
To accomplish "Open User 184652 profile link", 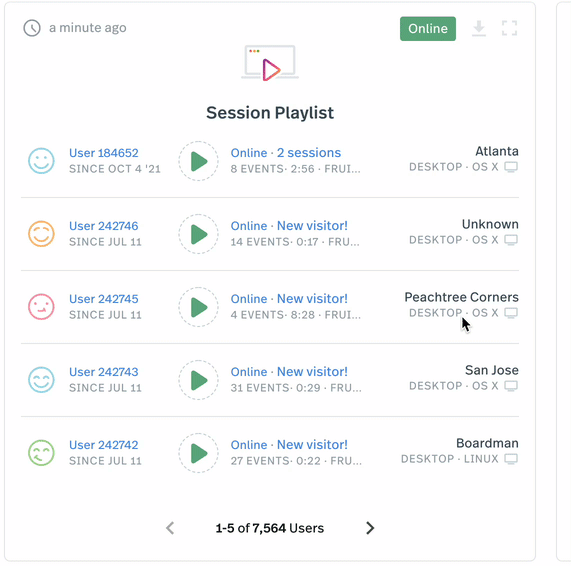I will pos(104,153).
